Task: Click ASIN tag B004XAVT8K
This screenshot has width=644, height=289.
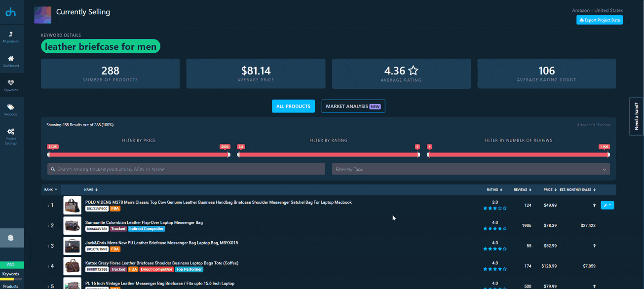Action: click(x=97, y=229)
